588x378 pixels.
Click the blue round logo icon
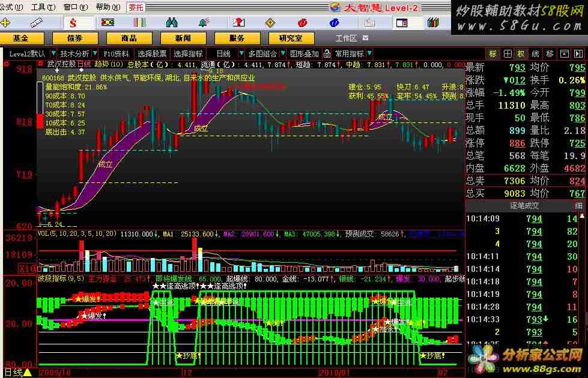[334, 23]
